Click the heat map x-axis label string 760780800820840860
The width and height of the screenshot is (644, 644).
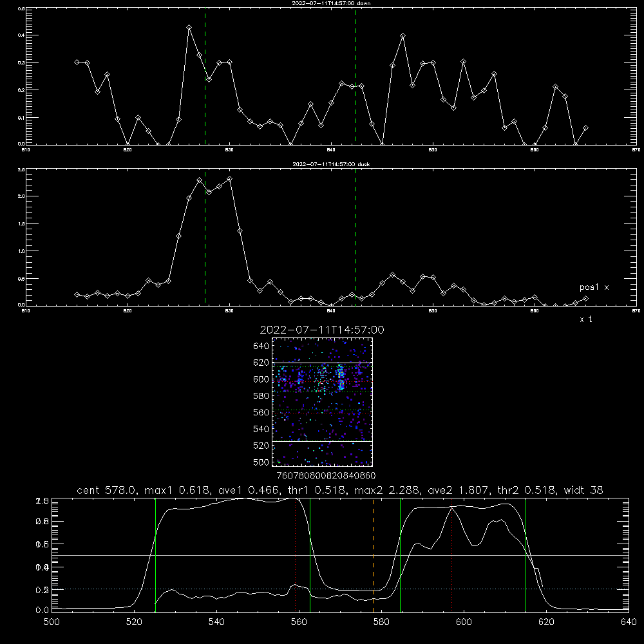[x=326, y=475]
